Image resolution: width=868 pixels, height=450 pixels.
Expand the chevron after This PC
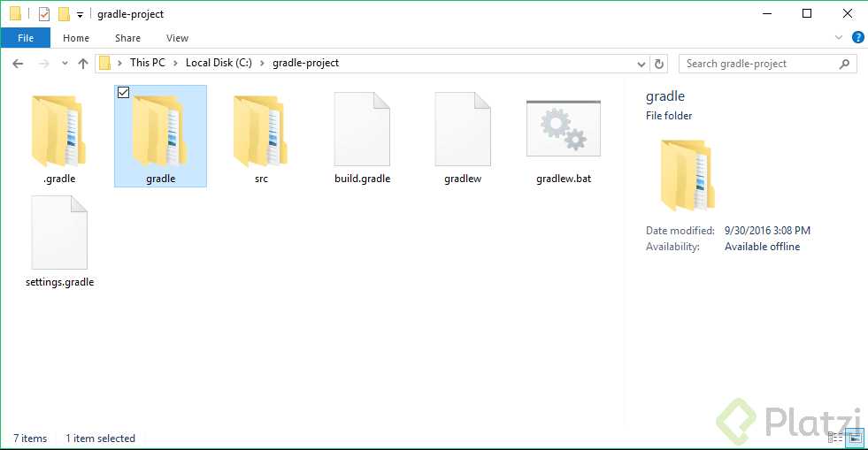(175, 64)
